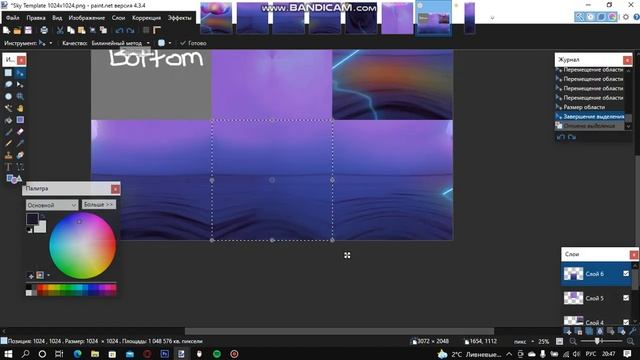640x360 pixels.
Task: Select the Слой 5 layer thumbnail
Action: click(x=573, y=298)
